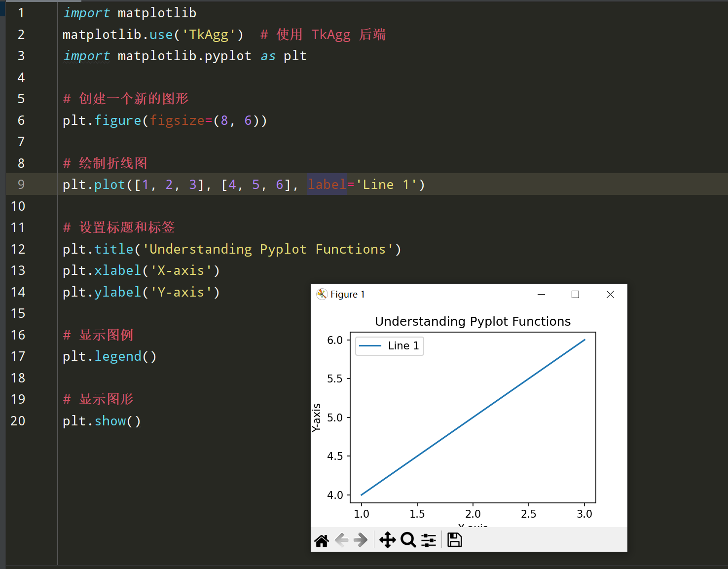Click the Line 1 legend entry

tap(390, 346)
